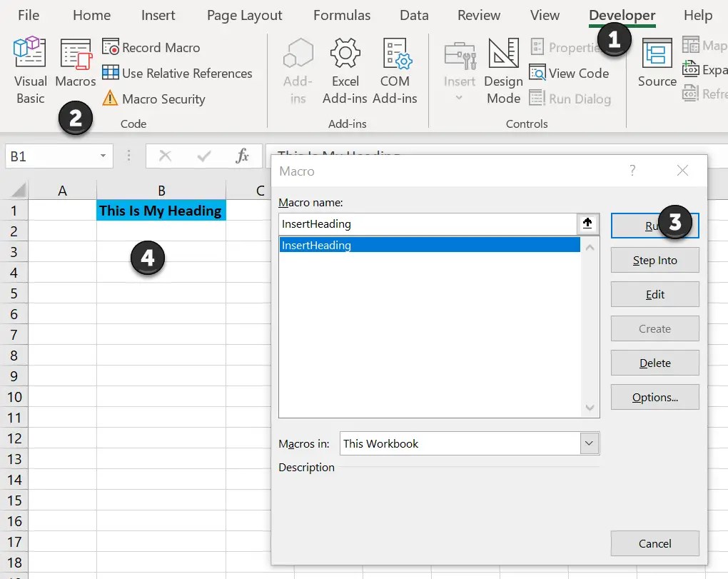Toggle Design Mode

tap(503, 69)
